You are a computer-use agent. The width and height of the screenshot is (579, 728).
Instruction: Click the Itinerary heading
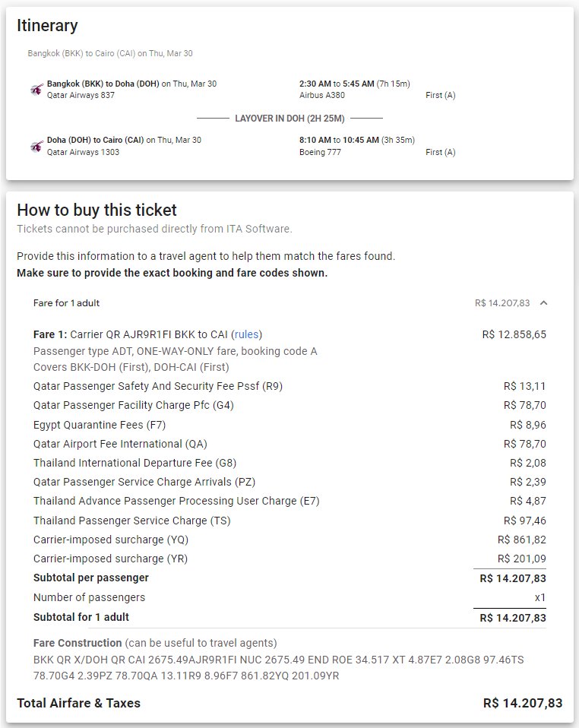(x=47, y=26)
